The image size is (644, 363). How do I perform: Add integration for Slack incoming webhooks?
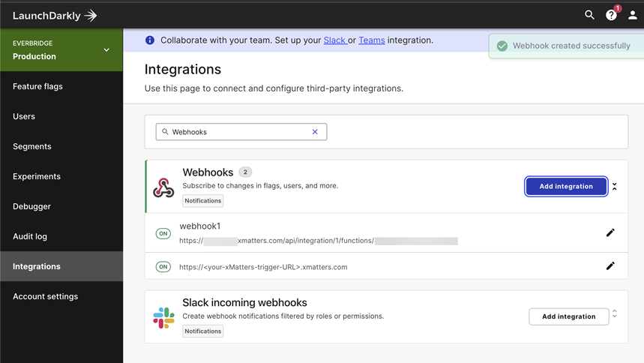click(568, 316)
